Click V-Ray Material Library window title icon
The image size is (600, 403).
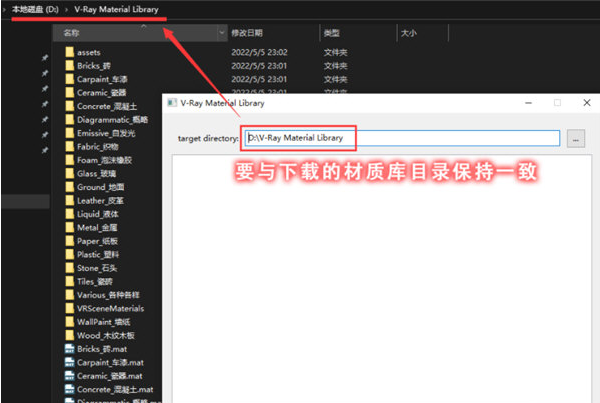(172, 103)
